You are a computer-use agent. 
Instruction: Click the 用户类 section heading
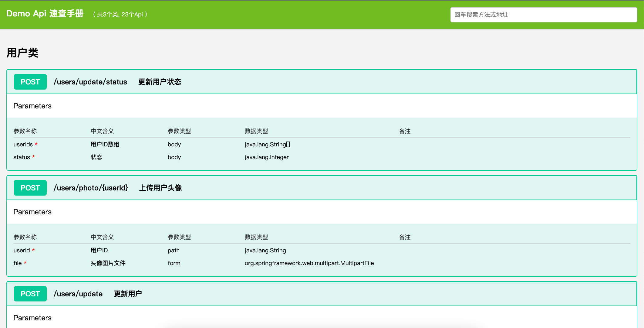pyautogui.click(x=22, y=53)
